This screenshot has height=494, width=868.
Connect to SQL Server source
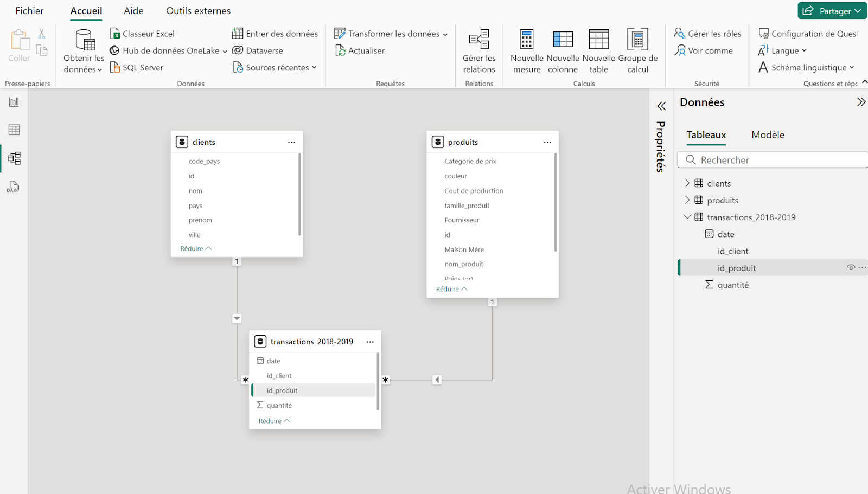tap(137, 67)
